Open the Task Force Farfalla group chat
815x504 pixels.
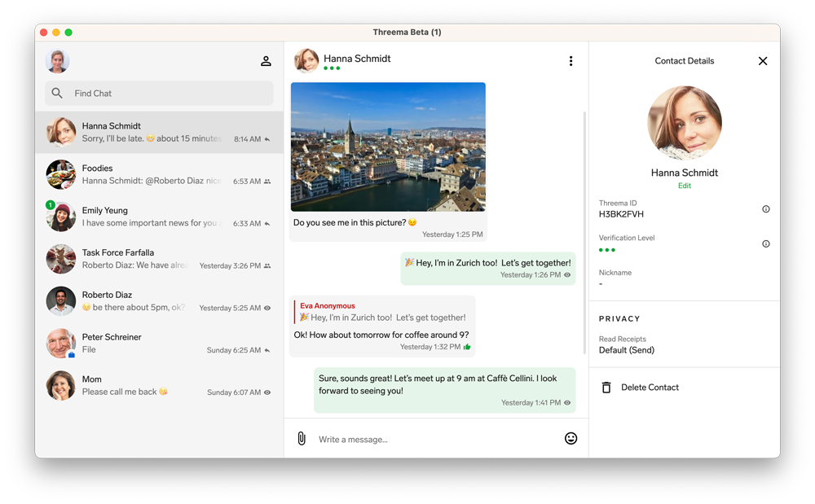click(159, 259)
